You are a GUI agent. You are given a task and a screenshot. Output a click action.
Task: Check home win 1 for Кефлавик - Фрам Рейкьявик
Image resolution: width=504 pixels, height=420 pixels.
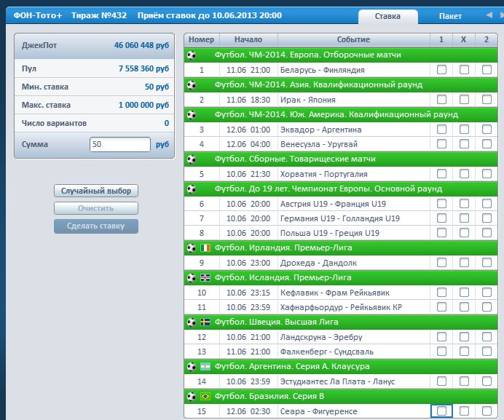click(x=441, y=292)
